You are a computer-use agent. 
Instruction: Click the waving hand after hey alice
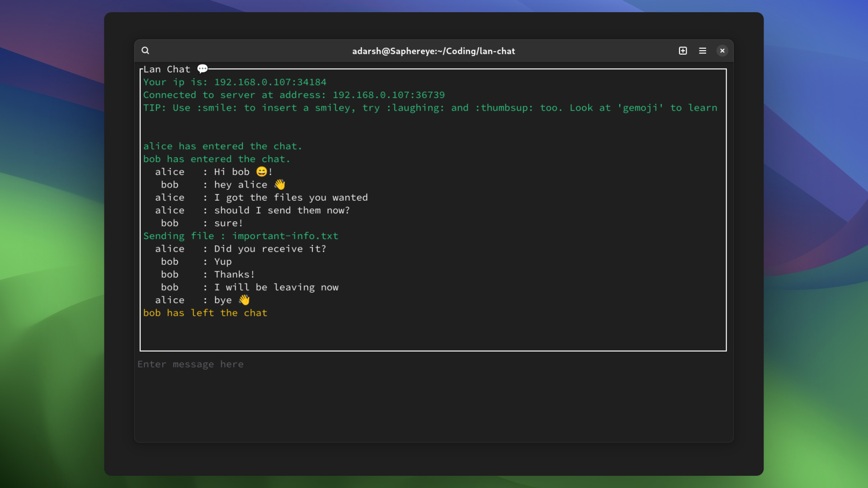(280, 184)
